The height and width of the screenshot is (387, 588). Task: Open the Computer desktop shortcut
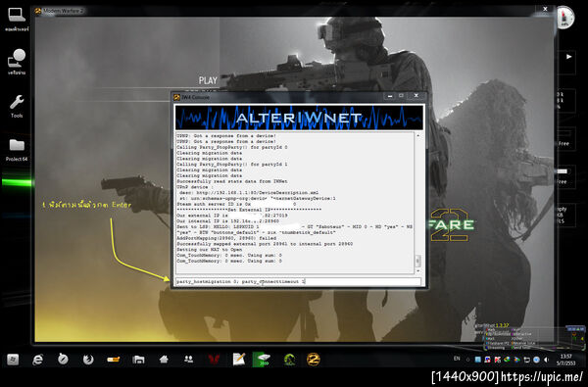(17, 19)
